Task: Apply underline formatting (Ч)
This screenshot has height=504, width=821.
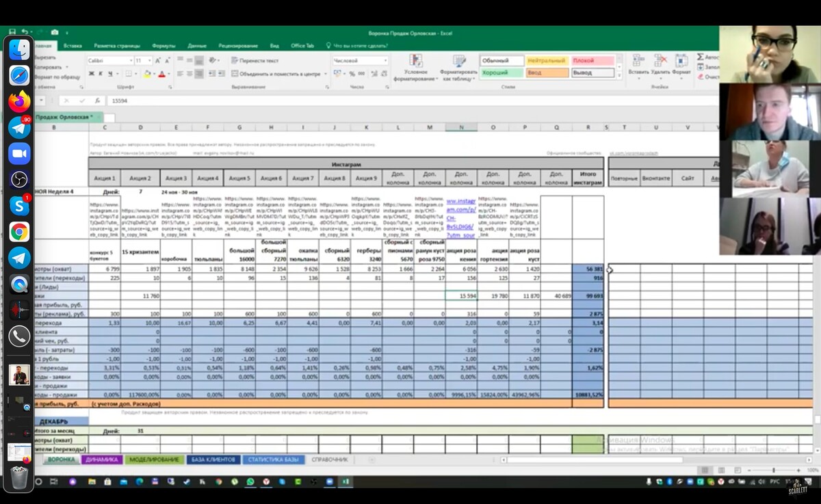Action: pyautogui.click(x=109, y=74)
